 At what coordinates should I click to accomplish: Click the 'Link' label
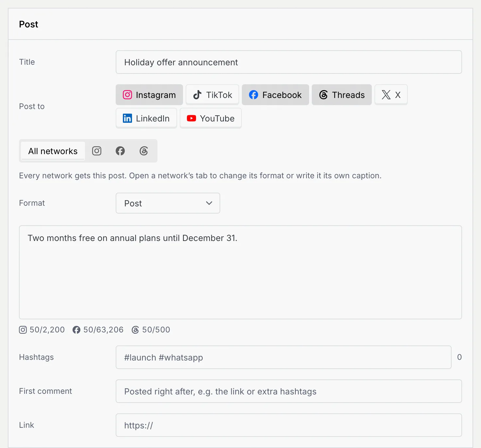click(x=26, y=425)
